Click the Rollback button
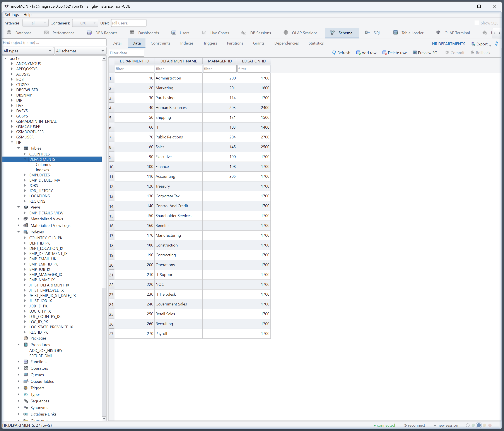 (x=480, y=53)
